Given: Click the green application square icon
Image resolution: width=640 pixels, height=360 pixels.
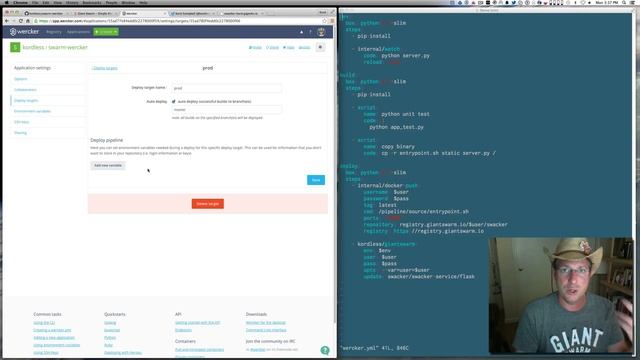Looking at the screenshot, I should coord(15,47).
